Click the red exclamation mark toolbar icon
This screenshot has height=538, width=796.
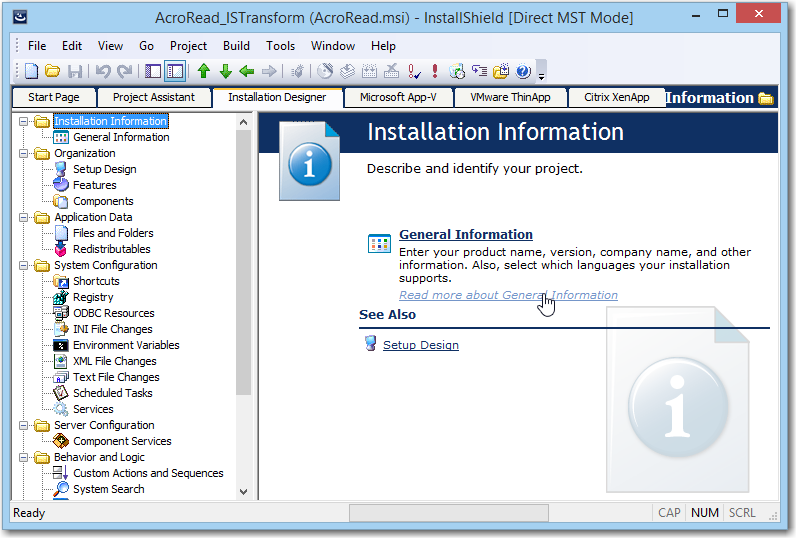click(435, 71)
